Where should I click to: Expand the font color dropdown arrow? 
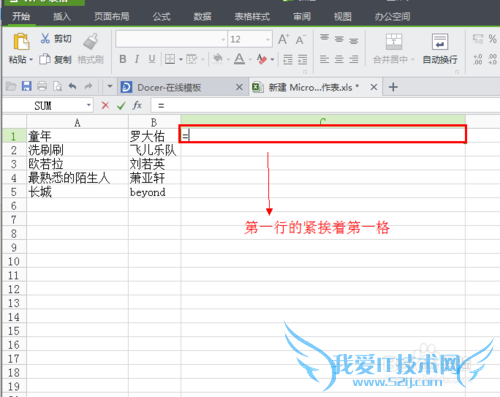pos(250,60)
